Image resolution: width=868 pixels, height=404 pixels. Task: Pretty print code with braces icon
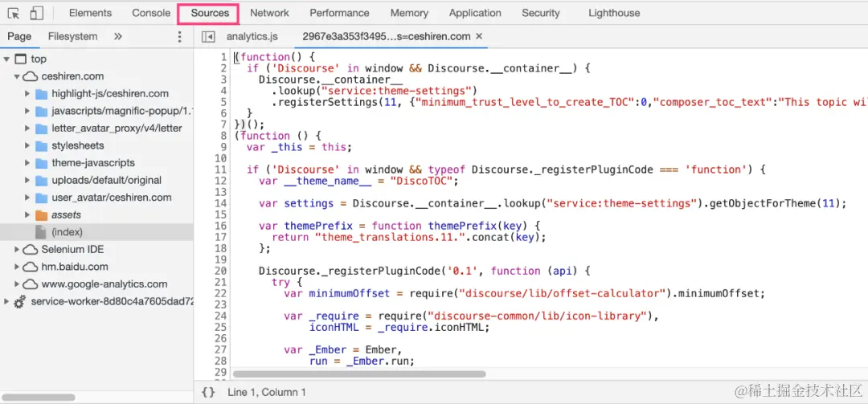208,393
